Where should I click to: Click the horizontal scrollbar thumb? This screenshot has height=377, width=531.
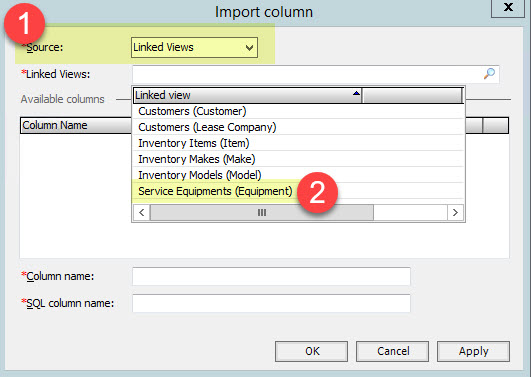262,212
